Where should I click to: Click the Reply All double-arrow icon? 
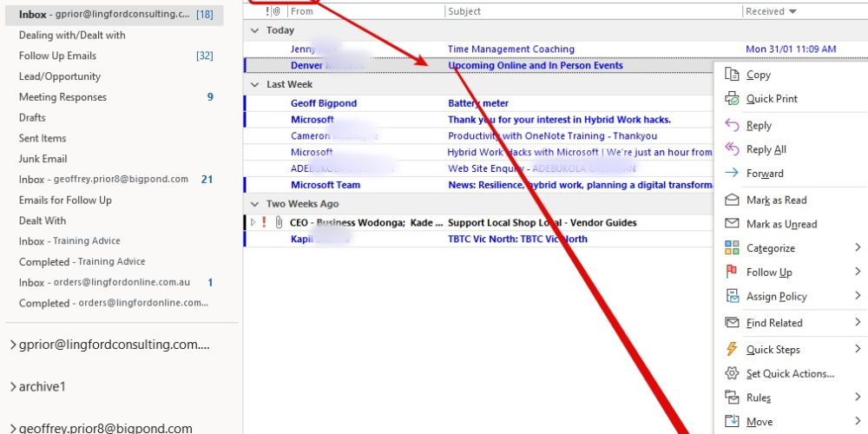tap(732, 149)
